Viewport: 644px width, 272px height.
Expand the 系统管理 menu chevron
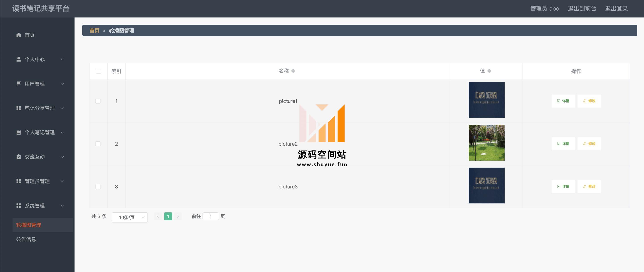tap(62, 206)
